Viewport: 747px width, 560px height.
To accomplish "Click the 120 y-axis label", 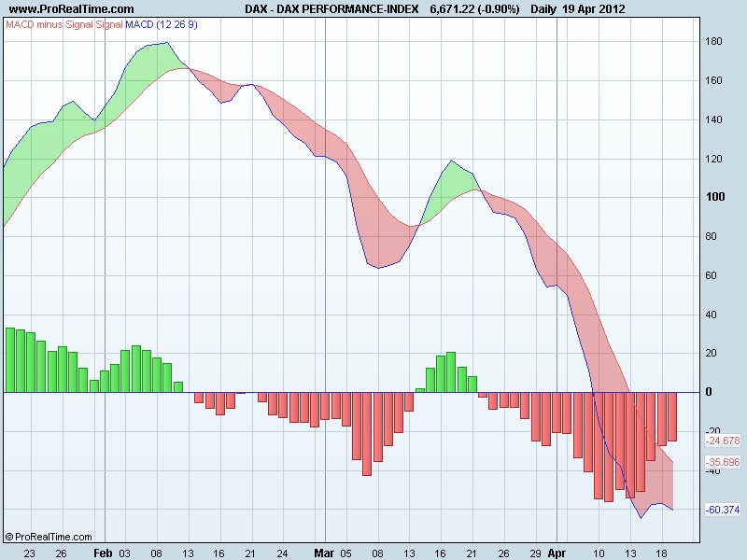I will [713, 159].
